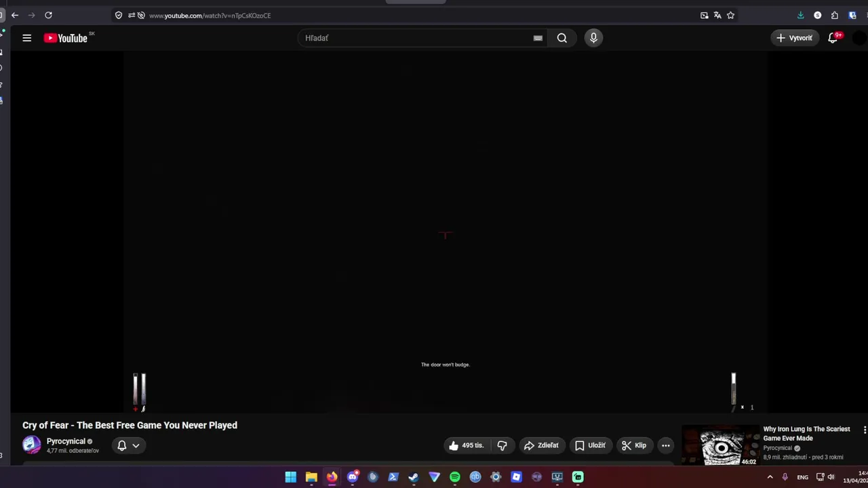
Task: Reload the page with refresh icon
Action: coord(48,15)
